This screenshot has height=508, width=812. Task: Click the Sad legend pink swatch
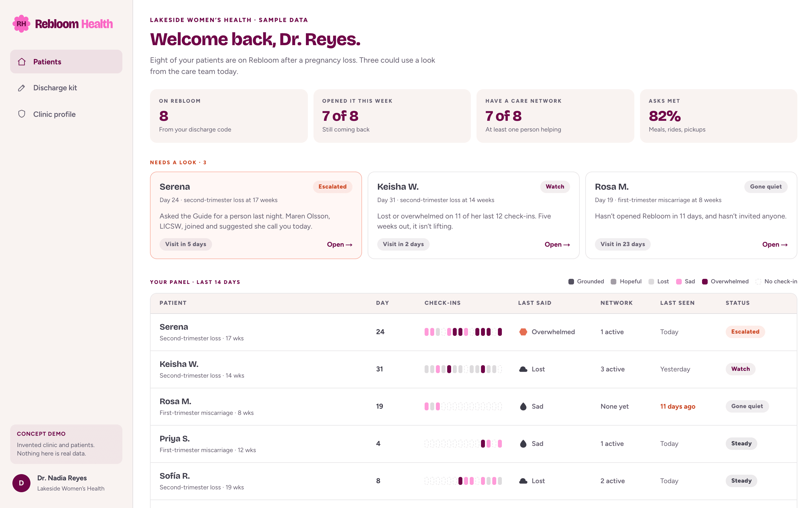(679, 282)
